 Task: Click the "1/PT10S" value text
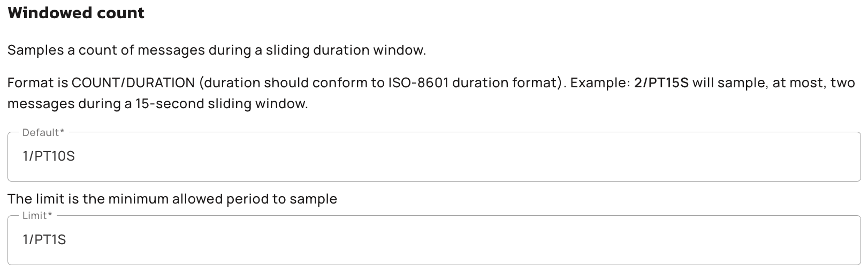pos(49,157)
